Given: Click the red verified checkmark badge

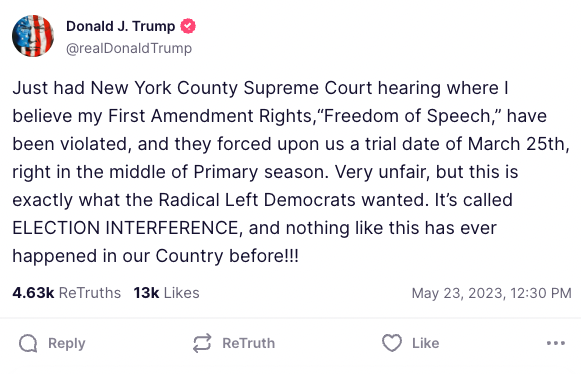Looking at the screenshot, I should point(188,26).
